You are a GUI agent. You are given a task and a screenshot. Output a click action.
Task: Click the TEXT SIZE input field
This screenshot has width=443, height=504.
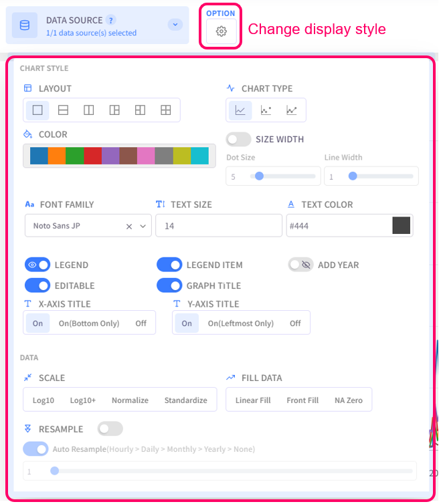(219, 226)
